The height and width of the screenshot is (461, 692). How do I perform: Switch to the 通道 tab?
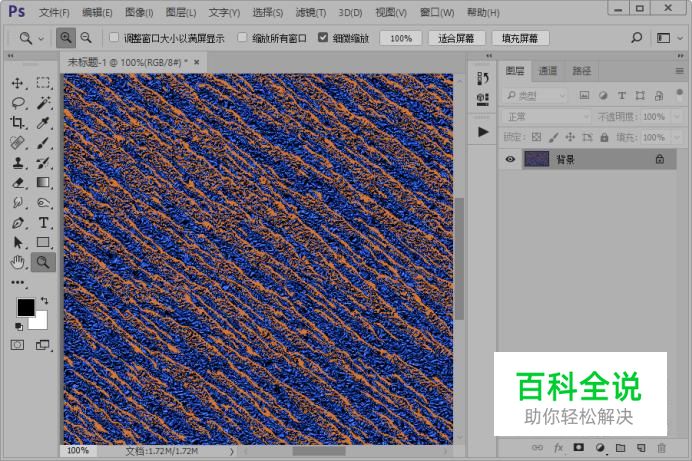(548, 71)
